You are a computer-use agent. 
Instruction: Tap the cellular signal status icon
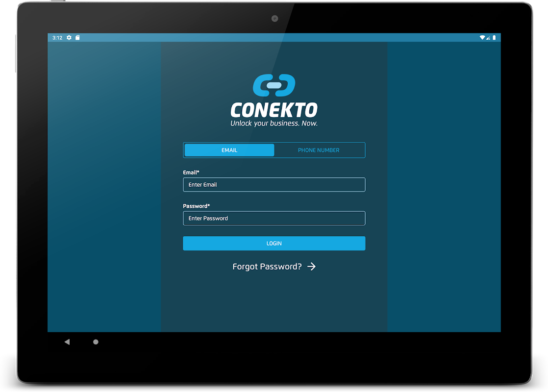coord(488,38)
